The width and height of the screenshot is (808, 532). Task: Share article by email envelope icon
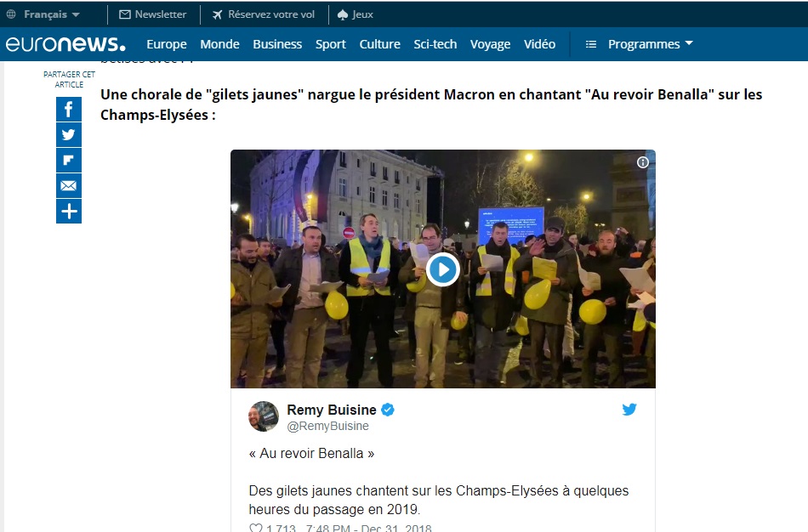tap(69, 186)
